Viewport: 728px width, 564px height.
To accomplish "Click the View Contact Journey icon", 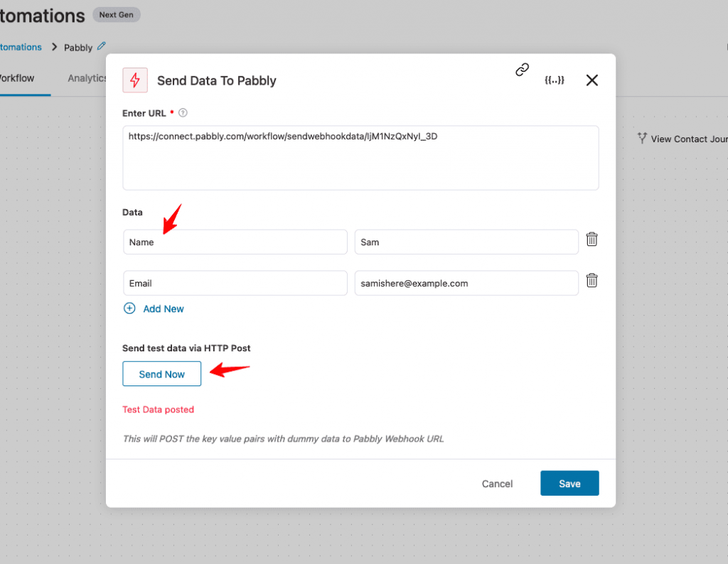I will click(x=642, y=138).
